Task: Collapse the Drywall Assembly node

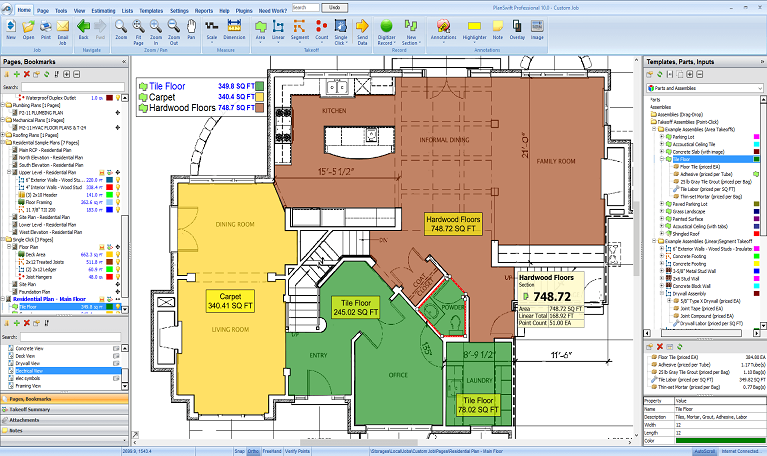Action: [662, 294]
